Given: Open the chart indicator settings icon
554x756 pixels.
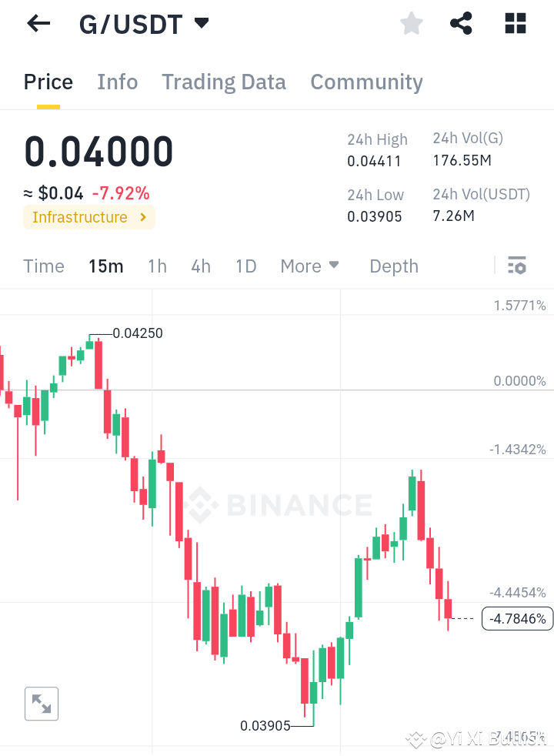Looking at the screenshot, I should coord(517,266).
